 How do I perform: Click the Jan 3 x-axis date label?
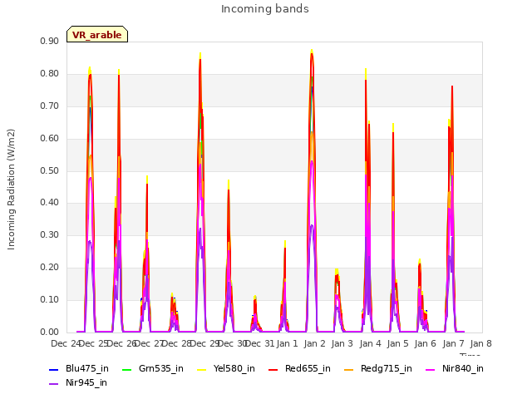342,343
